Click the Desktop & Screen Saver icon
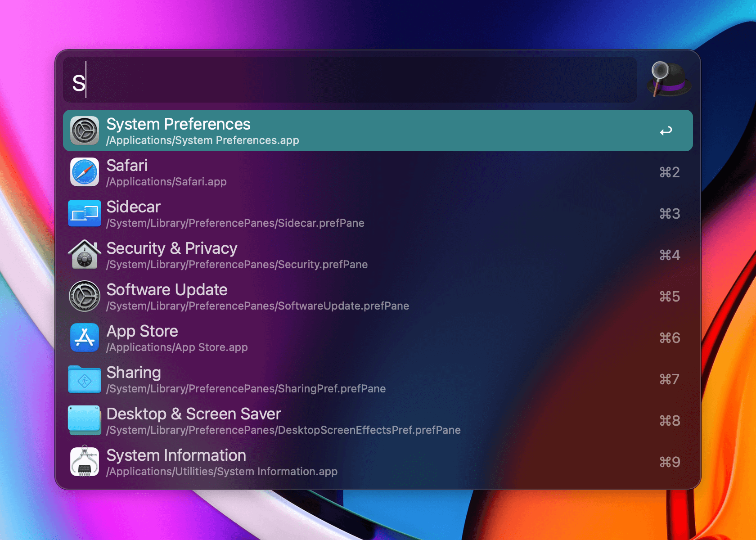The width and height of the screenshot is (756, 540). click(84, 420)
